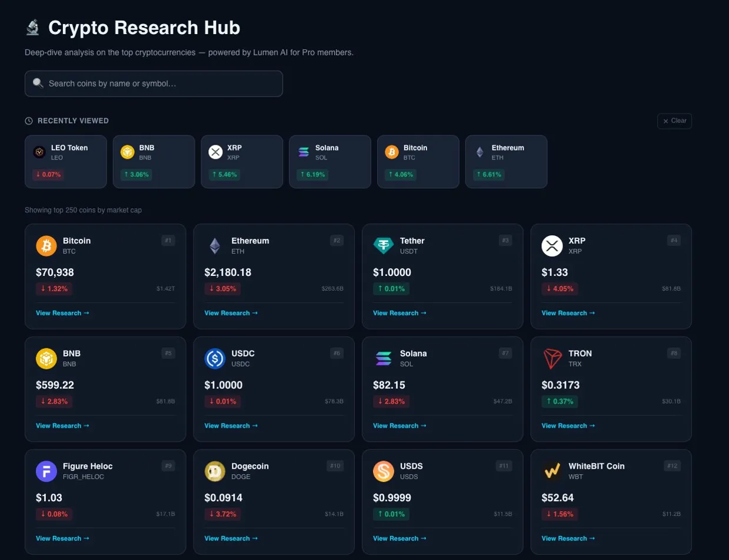Select Solana in recently viewed row
This screenshot has width=729, height=560.
point(330,162)
